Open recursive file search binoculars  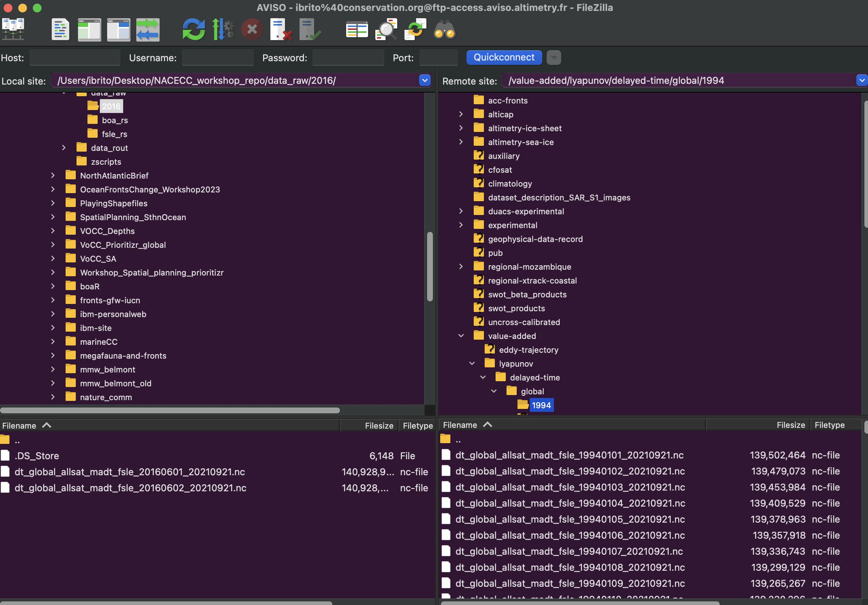pyautogui.click(x=444, y=29)
